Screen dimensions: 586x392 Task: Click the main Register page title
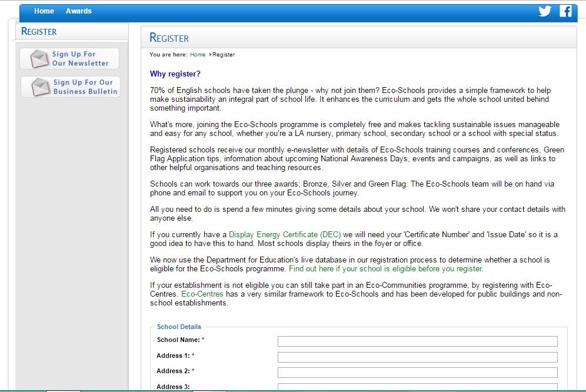(x=169, y=38)
